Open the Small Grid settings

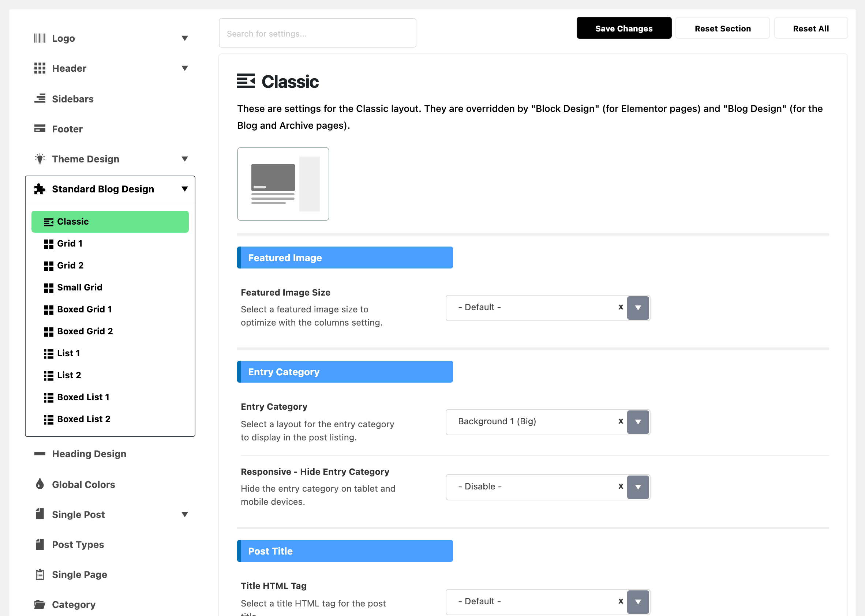[x=110, y=288]
